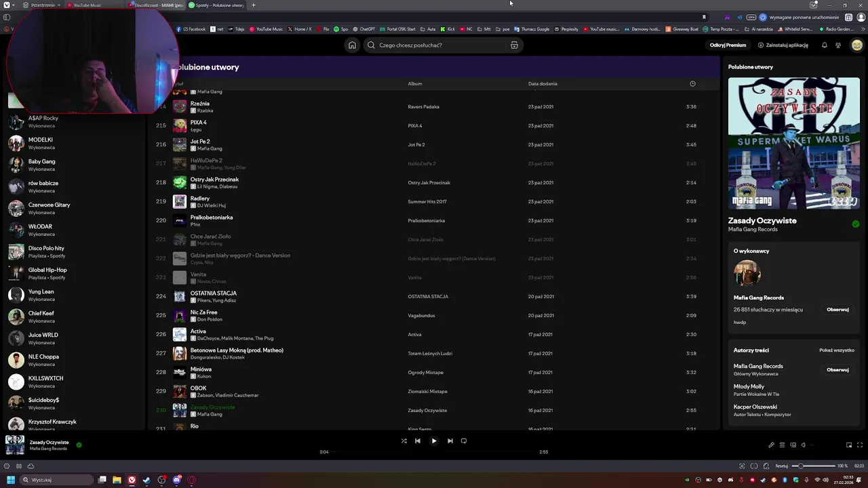Open artist link Don Poldon
The image size is (868, 488).
coord(210,319)
